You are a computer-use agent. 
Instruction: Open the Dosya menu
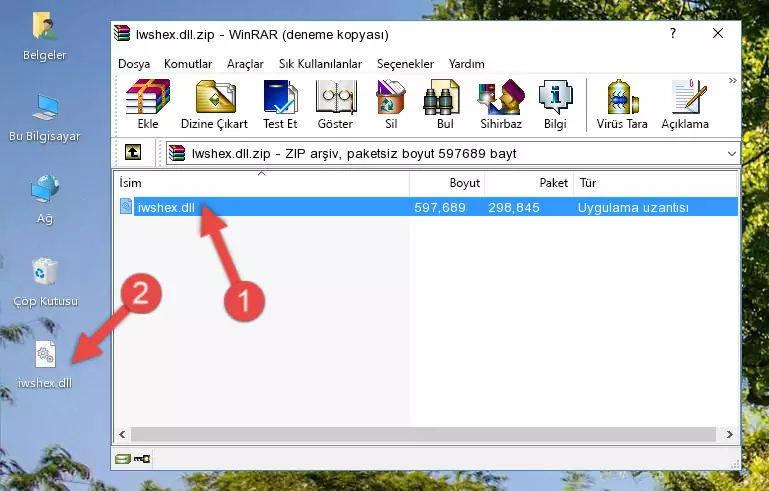tap(134, 64)
